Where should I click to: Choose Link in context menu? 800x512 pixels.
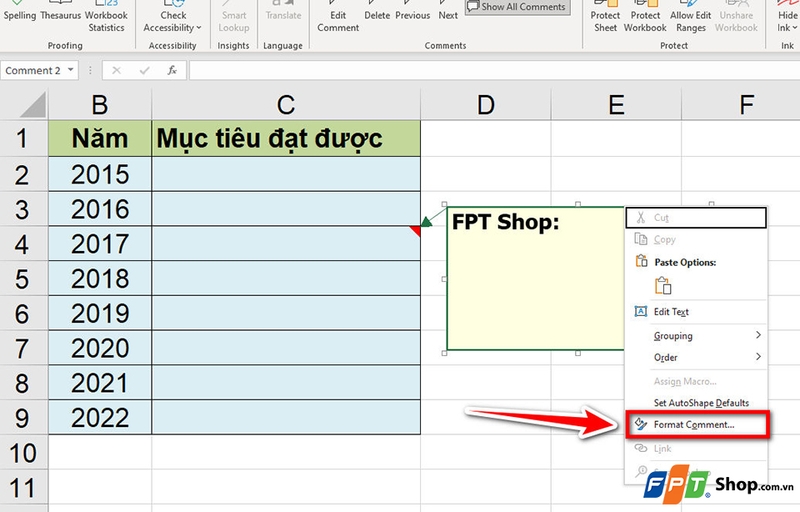pyautogui.click(x=696, y=448)
